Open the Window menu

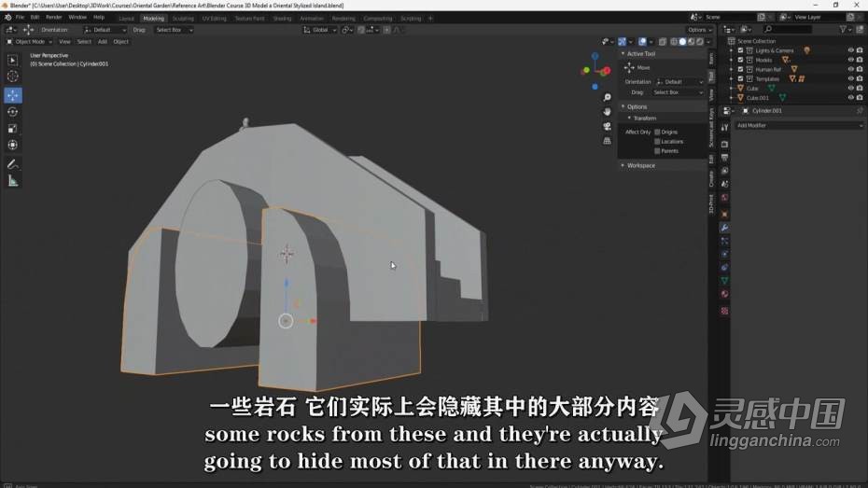77,18
